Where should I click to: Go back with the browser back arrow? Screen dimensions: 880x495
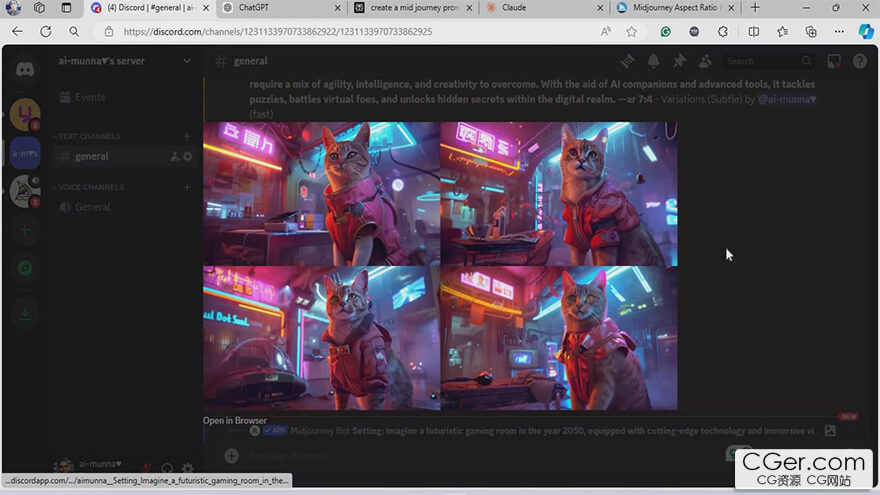17,31
